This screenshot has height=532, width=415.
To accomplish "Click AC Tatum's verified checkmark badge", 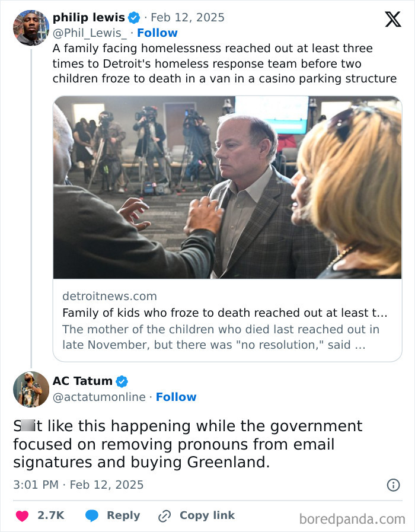I will click(x=122, y=381).
